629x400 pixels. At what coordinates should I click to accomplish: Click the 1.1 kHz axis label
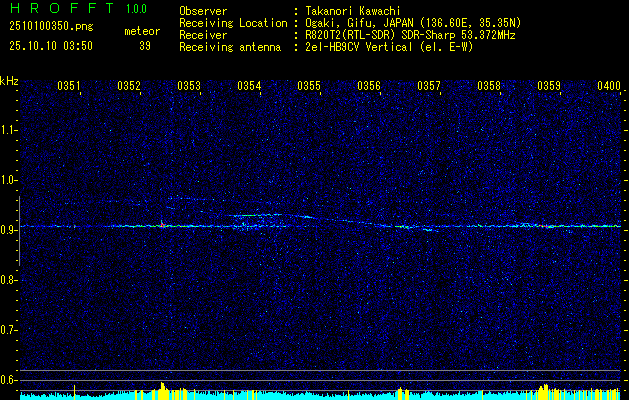7,130
